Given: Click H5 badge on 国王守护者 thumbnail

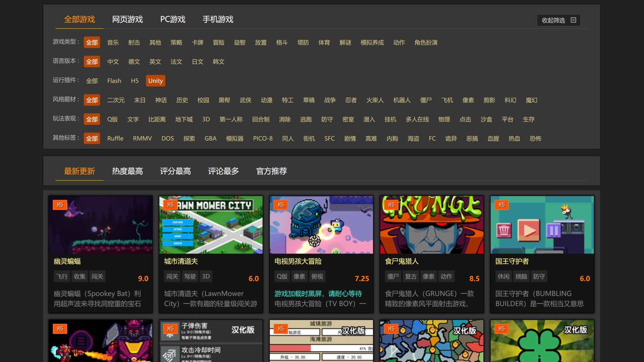Looking at the screenshot, I should pos(502,205).
